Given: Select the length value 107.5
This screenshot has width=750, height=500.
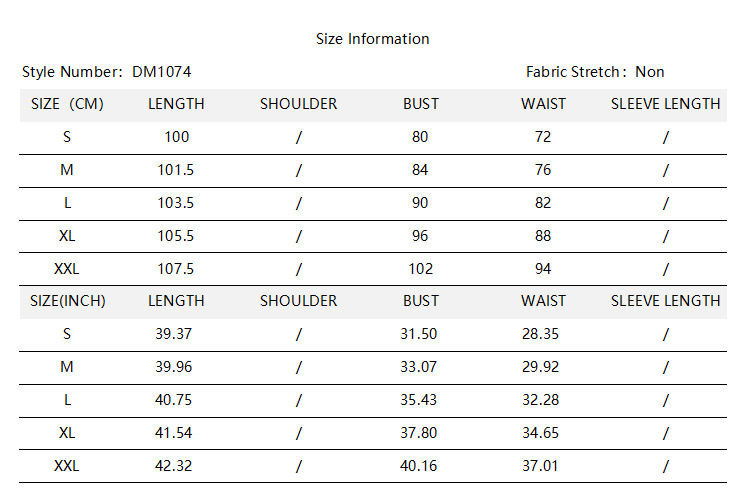Looking at the screenshot, I should coord(176,269).
